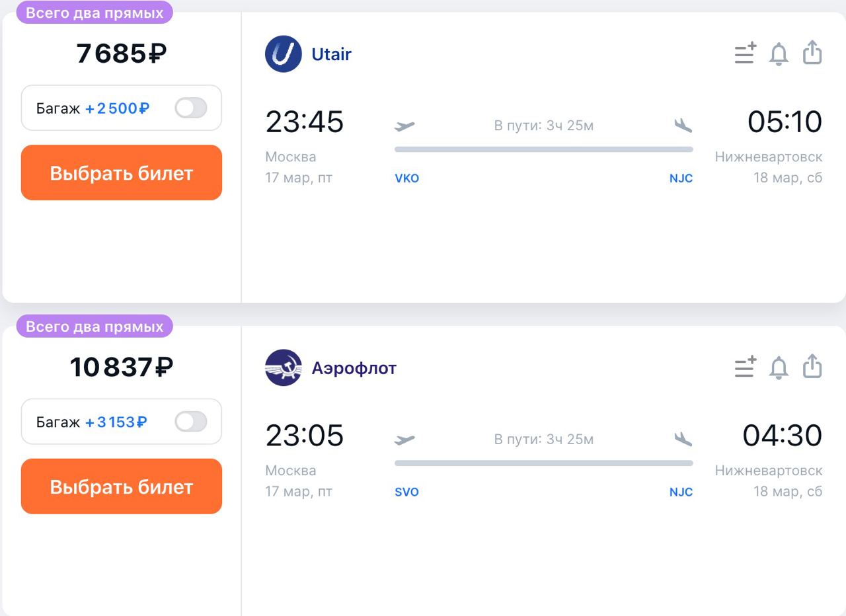Screen dimensions: 846x616
Task: Click the price alert bell on the Utair ticket
Action: click(779, 54)
